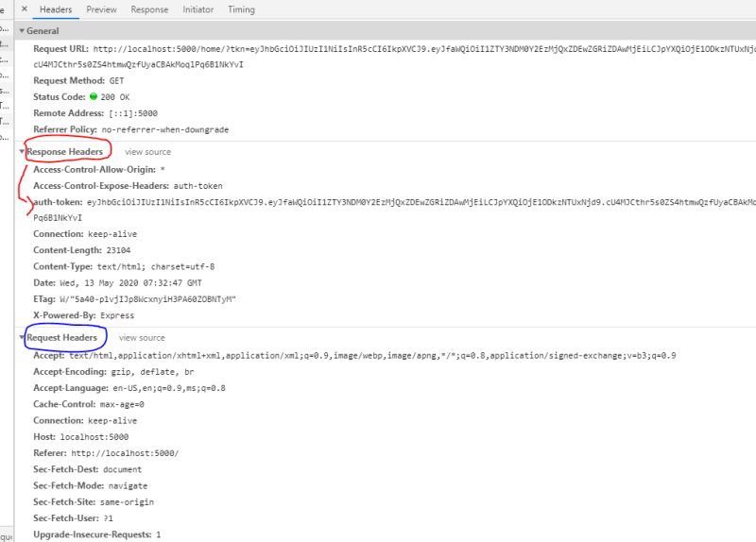Click X-Powered-By Express value
This screenshot has height=542, width=756.
point(117,316)
